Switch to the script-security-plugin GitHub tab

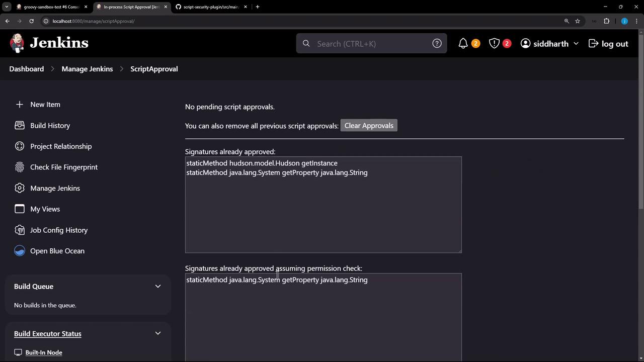point(210,7)
